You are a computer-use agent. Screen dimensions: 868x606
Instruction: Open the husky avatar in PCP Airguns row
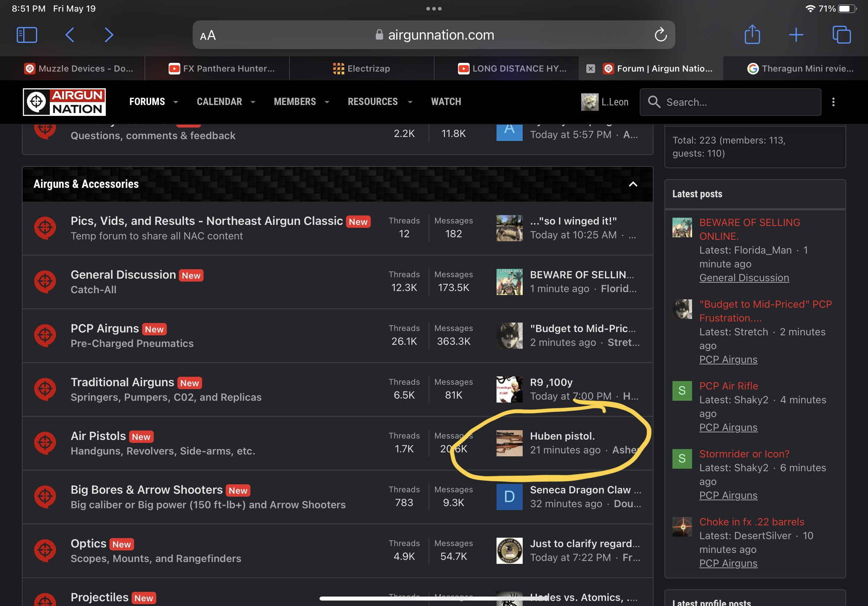click(509, 335)
